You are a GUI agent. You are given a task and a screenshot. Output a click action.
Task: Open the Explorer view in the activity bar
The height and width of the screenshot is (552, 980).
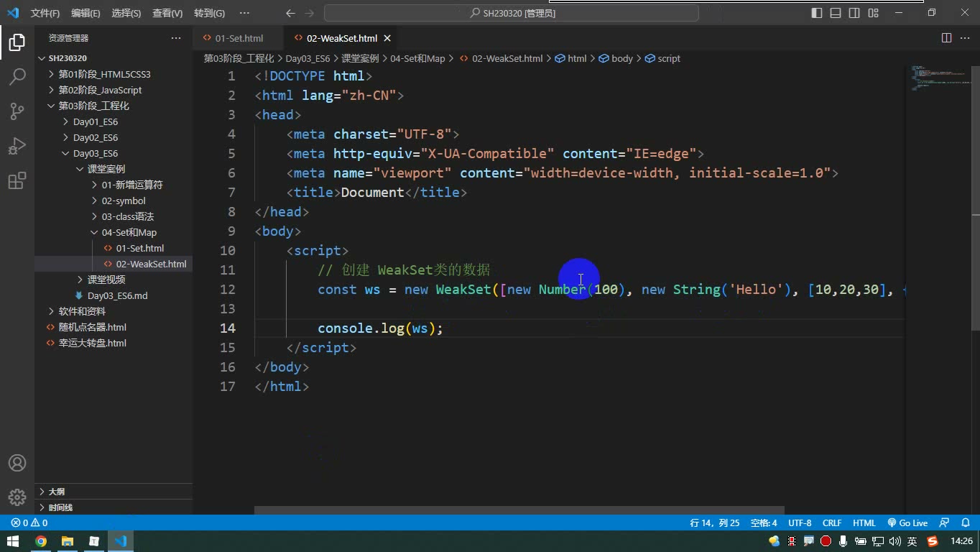[17, 42]
